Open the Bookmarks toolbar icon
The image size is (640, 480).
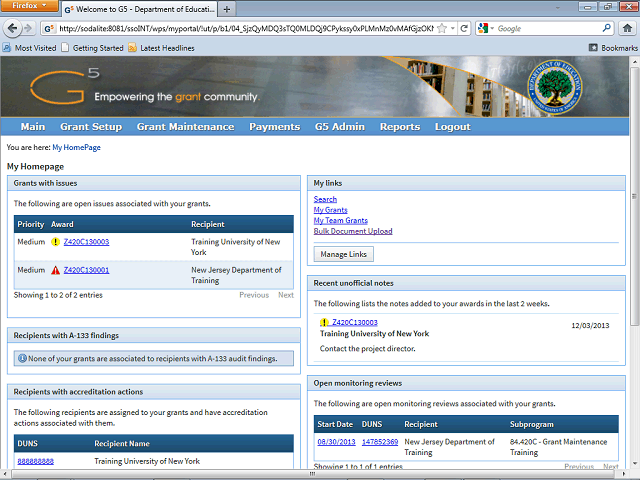593,48
